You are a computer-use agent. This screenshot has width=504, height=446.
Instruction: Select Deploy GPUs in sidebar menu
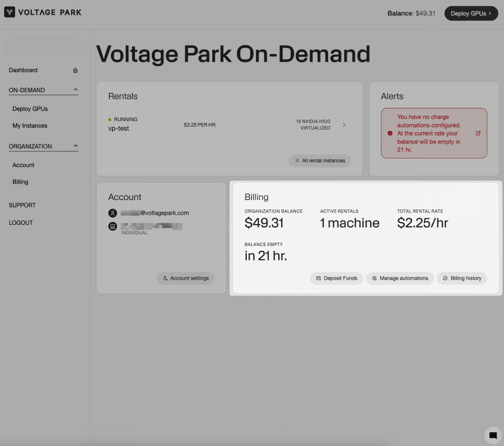pos(30,109)
